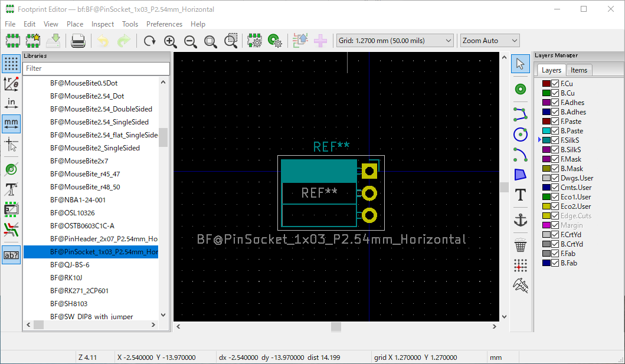625x364 pixels.
Task: Click the Load footprint from board icon
Action: [300, 41]
